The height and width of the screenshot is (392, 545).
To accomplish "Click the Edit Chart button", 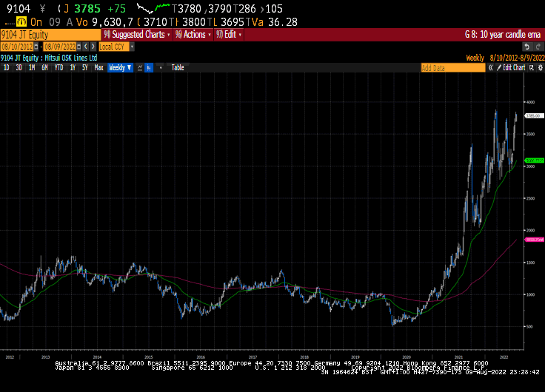I will pos(511,68).
